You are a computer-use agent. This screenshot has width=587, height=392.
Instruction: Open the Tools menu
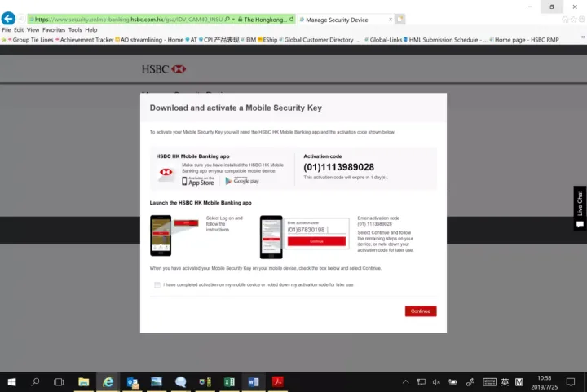pos(75,29)
